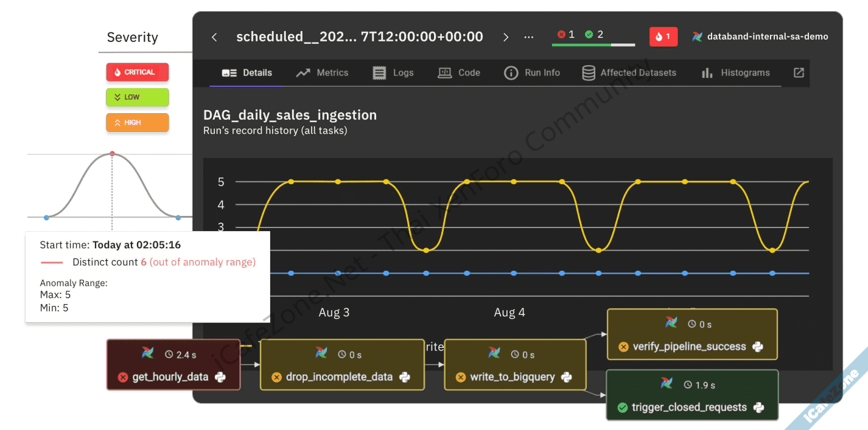Screen dimensions: 868x430
Task: Open the Logs tab
Action: tap(393, 72)
